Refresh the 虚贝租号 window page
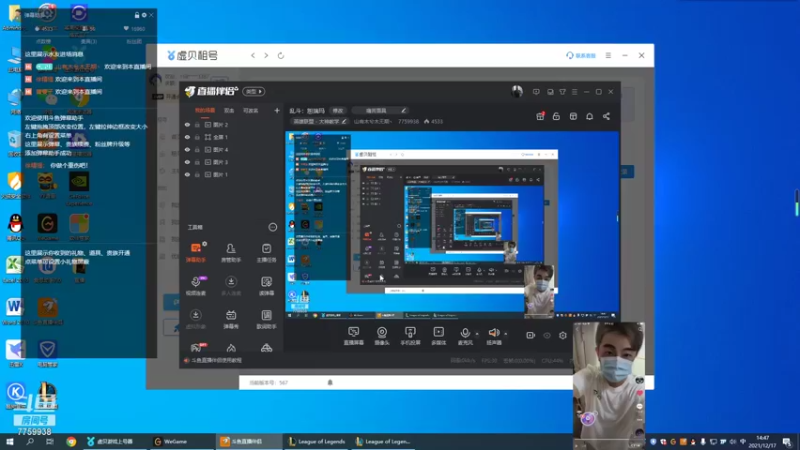800x450 pixels. pos(281,55)
